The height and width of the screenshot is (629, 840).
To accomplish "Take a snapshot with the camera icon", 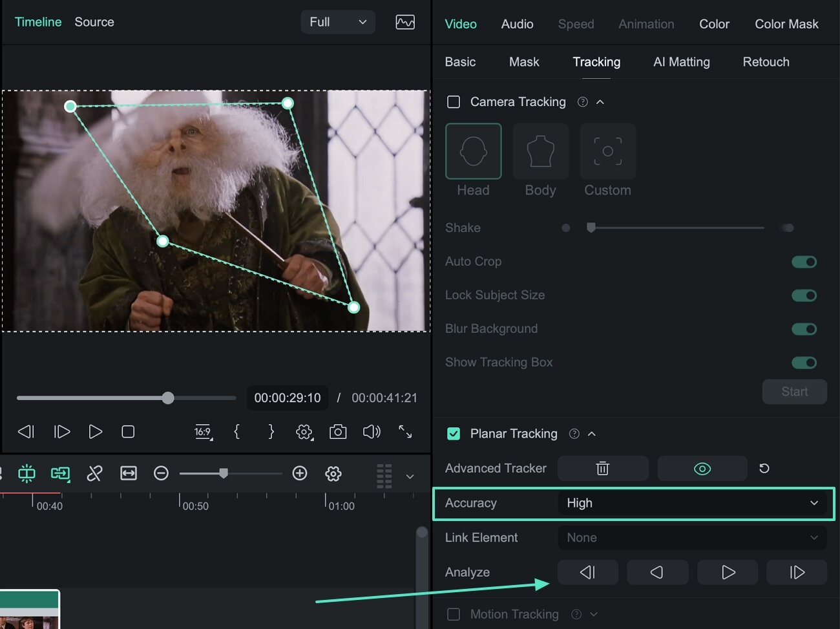I will [x=338, y=432].
